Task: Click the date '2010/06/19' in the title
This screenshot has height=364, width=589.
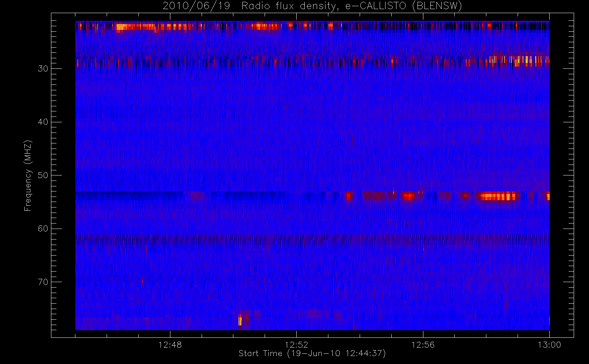Action: point(196,6)
